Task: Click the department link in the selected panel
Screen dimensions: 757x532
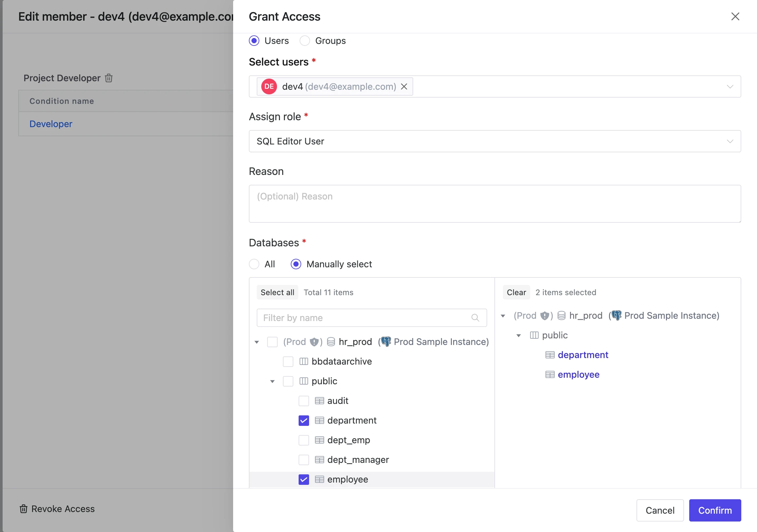Action: pos(582,354)
